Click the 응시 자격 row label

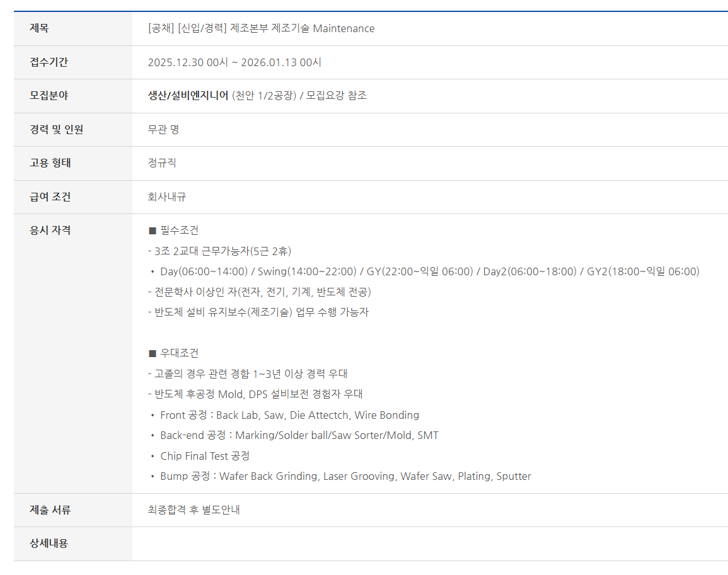[50, 231]
